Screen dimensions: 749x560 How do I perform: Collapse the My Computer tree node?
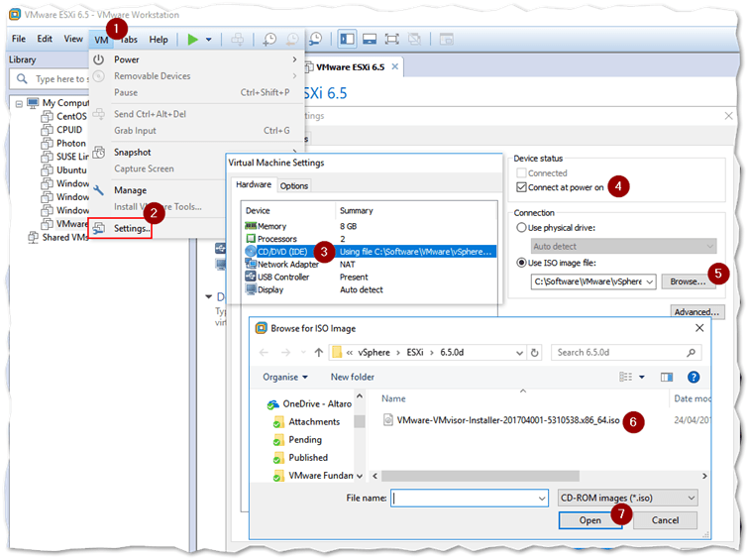19,103
